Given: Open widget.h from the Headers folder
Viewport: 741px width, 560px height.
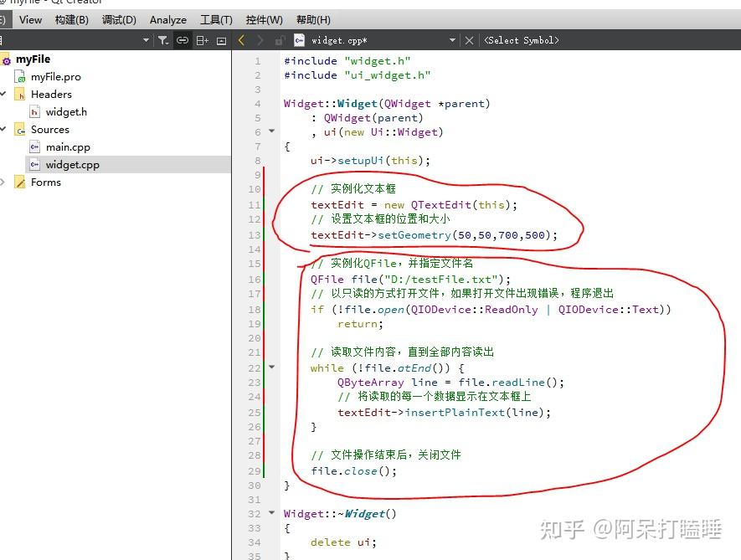Looking at the screenshot, I should tap(65, 111).
